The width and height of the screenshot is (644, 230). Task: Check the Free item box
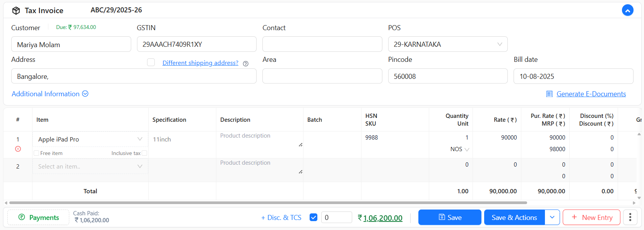36,153
